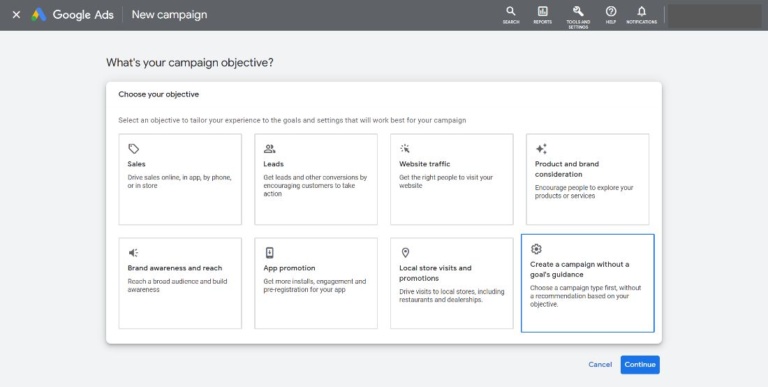Close the New campaign dialog with X
Viewport: 768px width, 387px height.
click(16, 15)
